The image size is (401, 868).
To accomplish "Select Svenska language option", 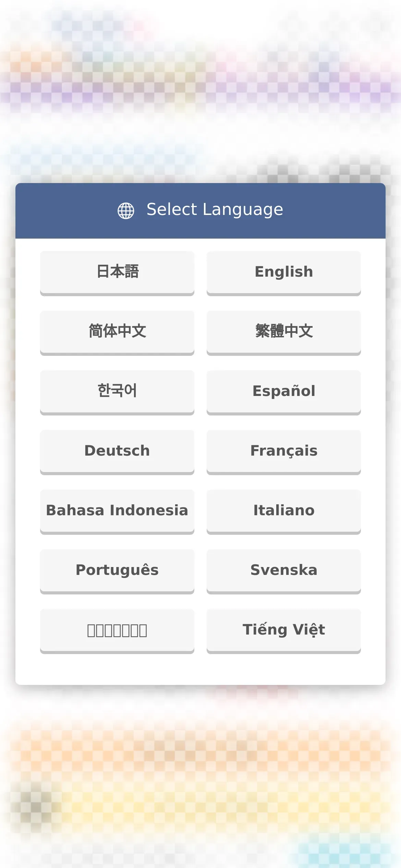I will [284, 571].
